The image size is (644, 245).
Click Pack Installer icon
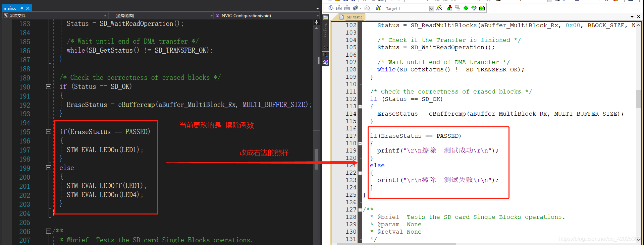click(x=482, y=8)
